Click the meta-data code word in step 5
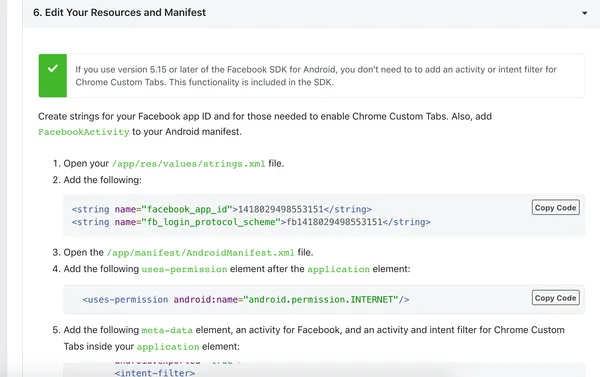The image size is (600, 377). (167, 330)
